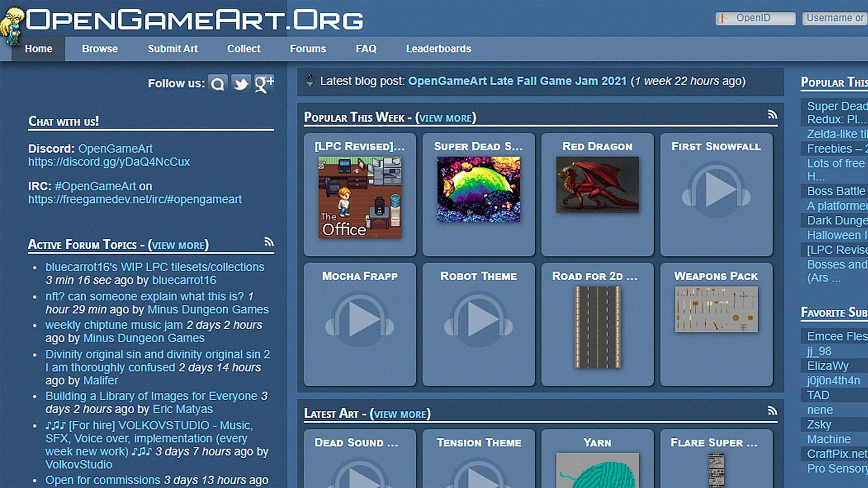
Task: Play the Robot Theme audio icon
Action: coord(479,320)
